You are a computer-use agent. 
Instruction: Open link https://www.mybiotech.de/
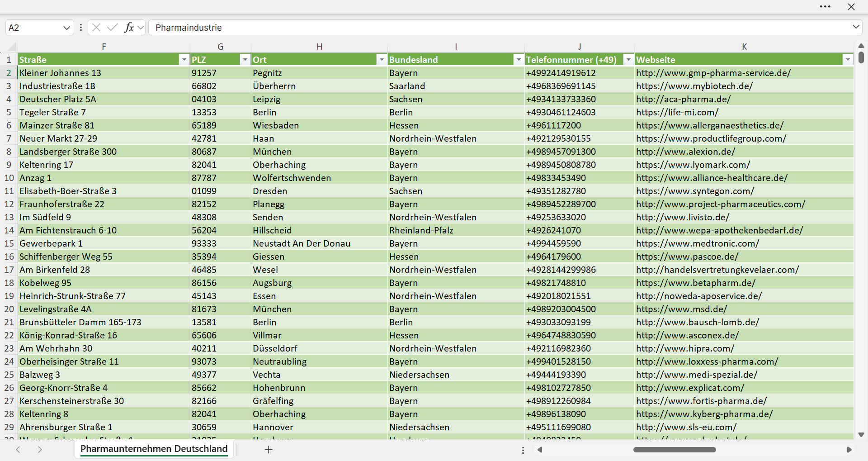tap(694, 86)
